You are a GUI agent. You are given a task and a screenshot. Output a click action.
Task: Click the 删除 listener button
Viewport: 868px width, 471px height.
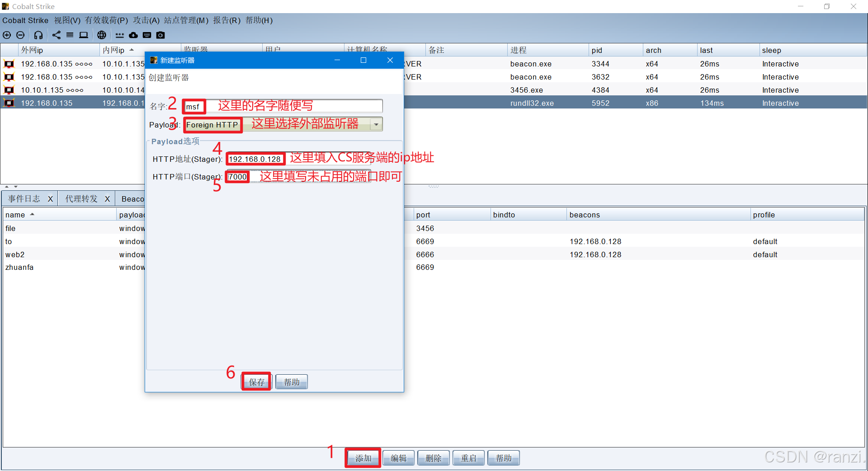point(434,458)
